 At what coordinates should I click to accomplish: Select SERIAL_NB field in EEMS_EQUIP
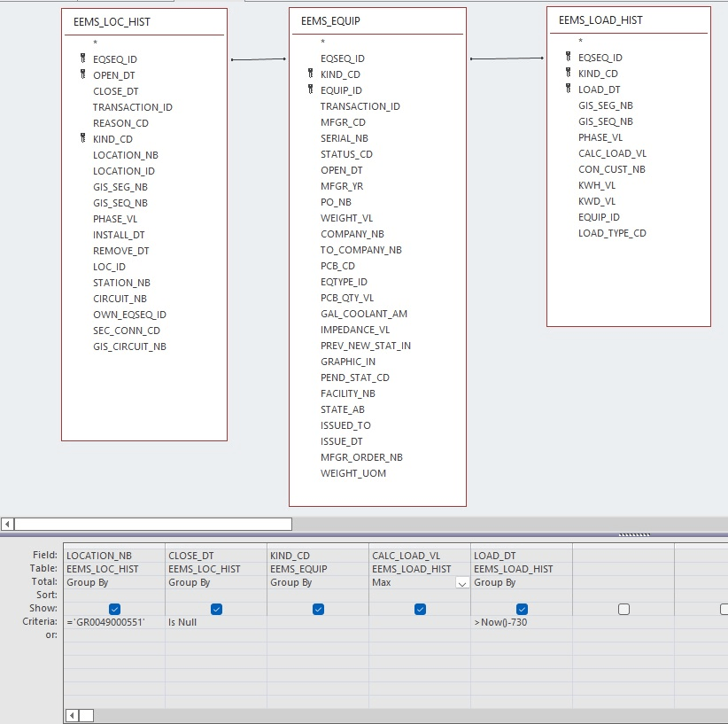pyautogui.click(x=344, y=138)
